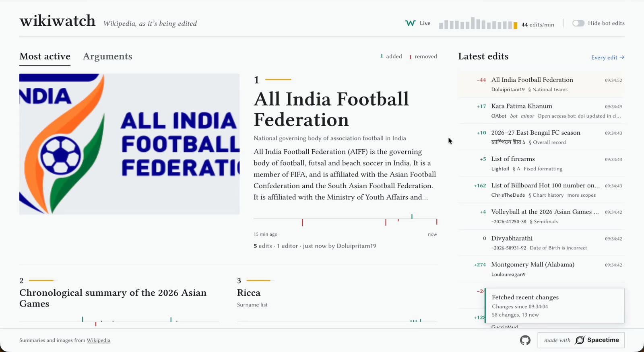Click the Fetched recent changes notification

[x=555, y=306]
